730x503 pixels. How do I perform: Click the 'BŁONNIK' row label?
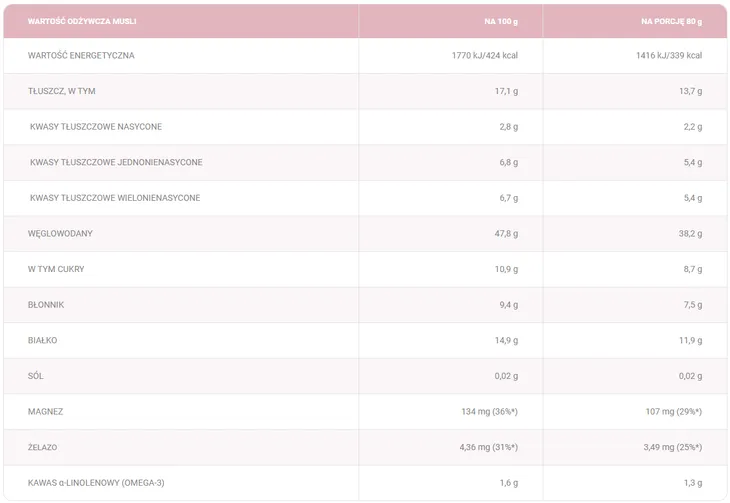click(x=46, y=305)
